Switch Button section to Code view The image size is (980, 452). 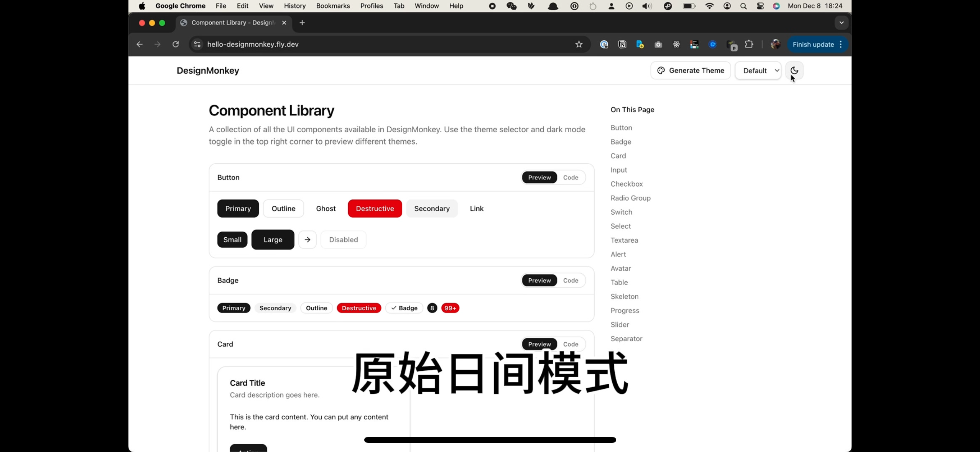[x=571, y=178]
